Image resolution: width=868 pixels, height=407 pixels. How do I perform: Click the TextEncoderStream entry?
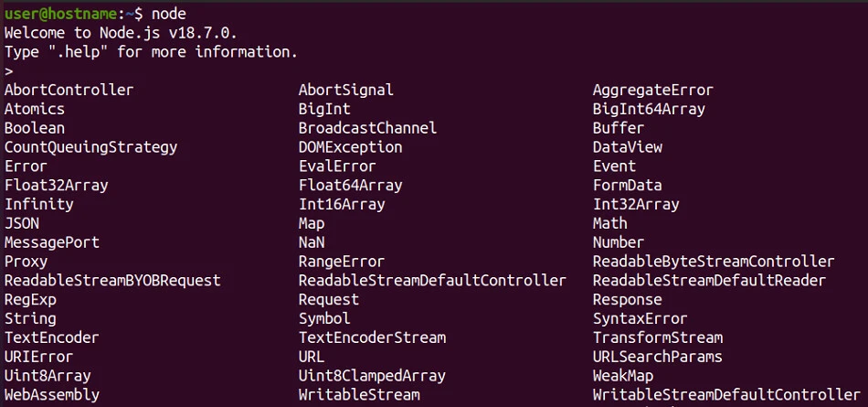coord(372,337)
